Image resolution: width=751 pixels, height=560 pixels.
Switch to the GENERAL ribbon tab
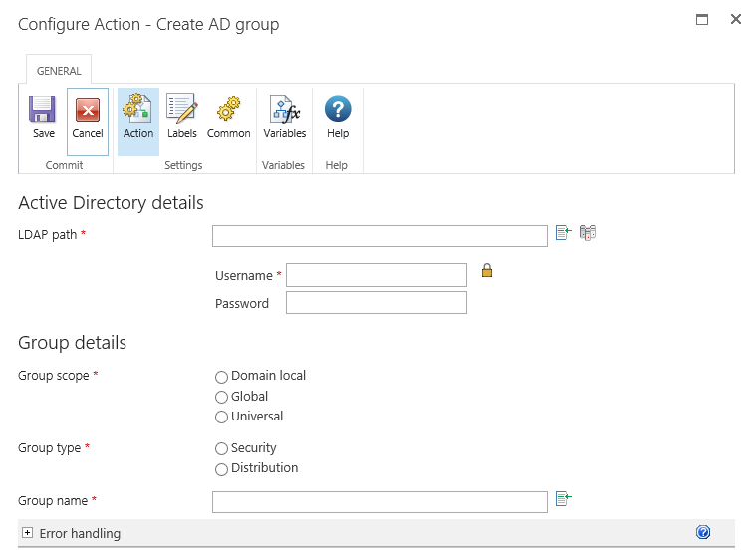(x=59, y=71)
